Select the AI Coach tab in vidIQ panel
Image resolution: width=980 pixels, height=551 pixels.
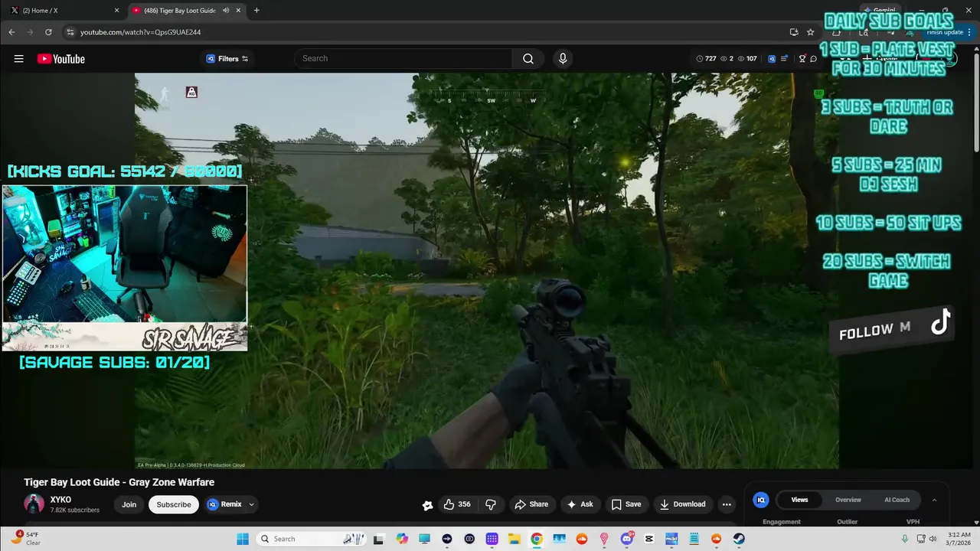897,500
